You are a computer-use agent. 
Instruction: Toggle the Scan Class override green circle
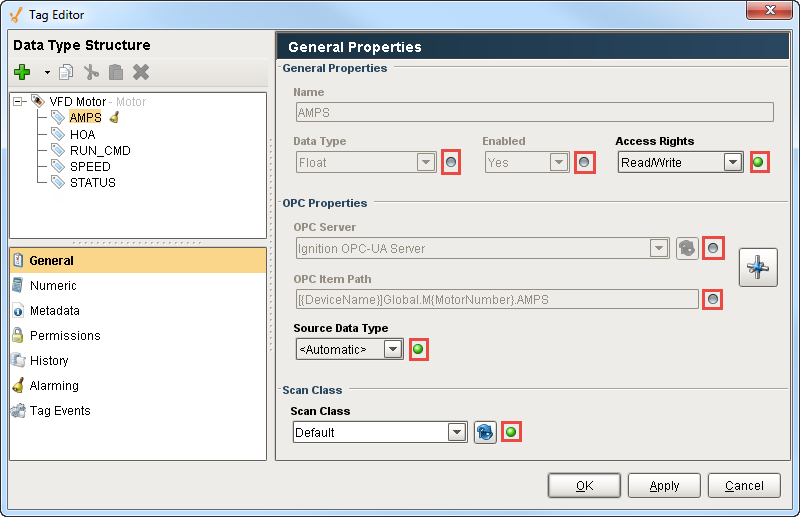coord(512,432)
